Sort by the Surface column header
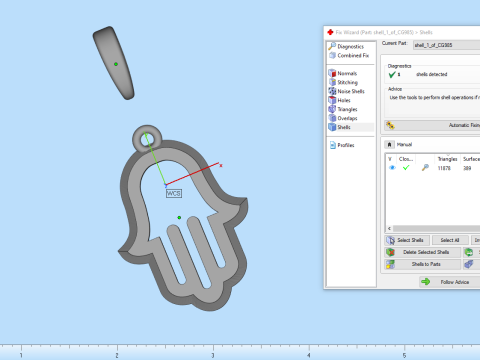 [471, 159]
